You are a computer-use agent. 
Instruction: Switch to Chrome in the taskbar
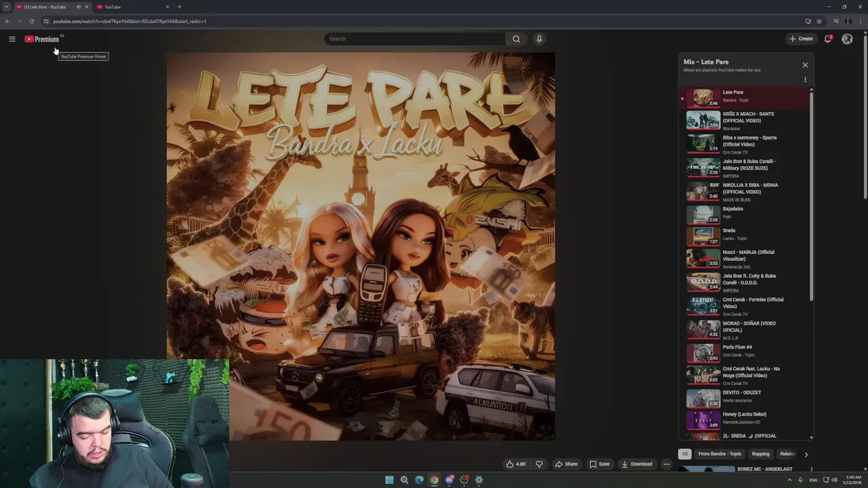[x=434, y=480]
